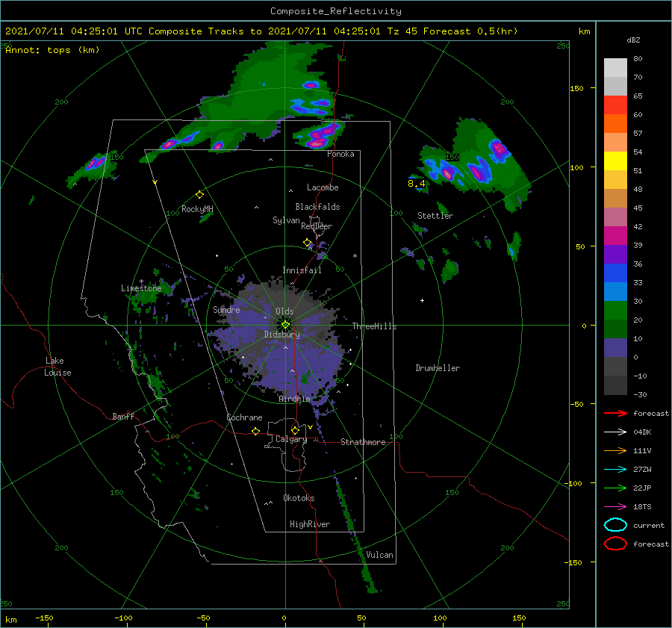Click the red forecast ellipse legend icon

(615, 544)
